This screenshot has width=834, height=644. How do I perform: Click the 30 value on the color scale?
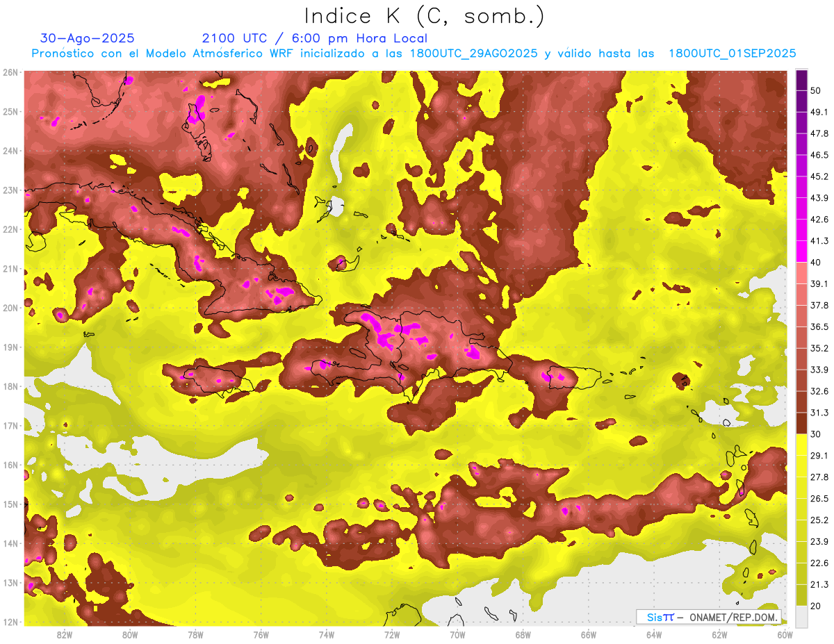[x=816, y=434]
